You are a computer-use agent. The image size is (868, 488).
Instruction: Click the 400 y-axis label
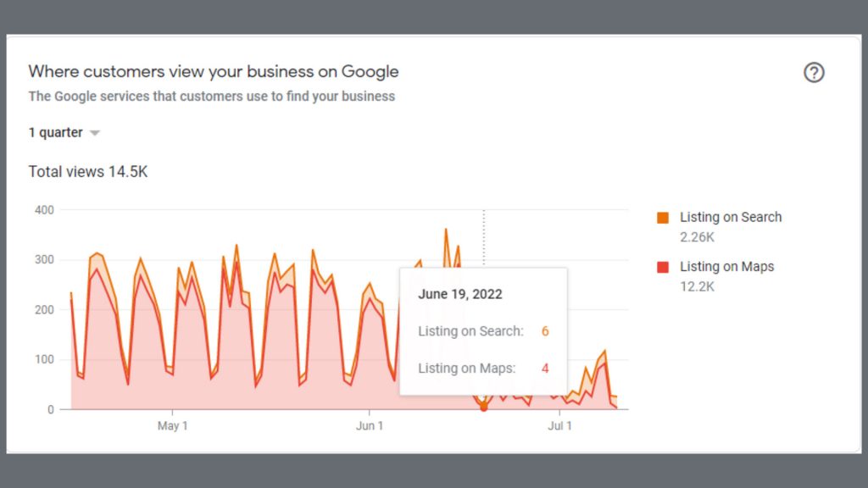[x=44, y=210]
